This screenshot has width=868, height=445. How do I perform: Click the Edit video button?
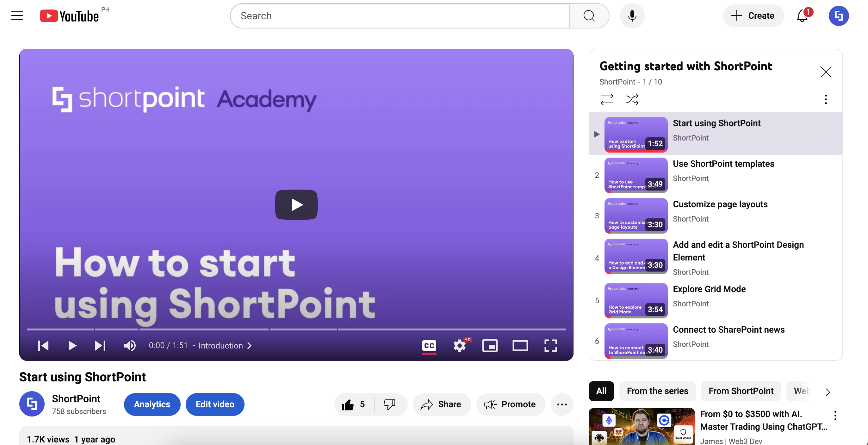pyautogui.click(x=215, y=404)
